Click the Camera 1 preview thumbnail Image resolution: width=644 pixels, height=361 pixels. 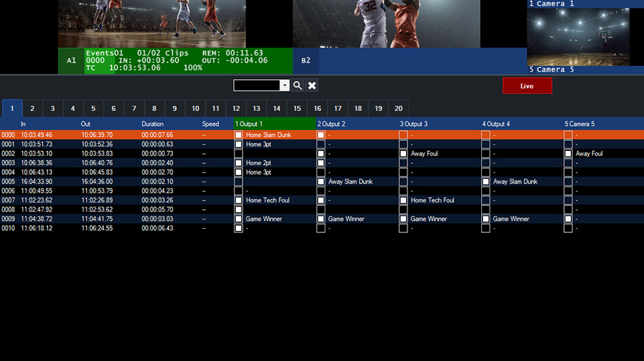tap(578, 37)
